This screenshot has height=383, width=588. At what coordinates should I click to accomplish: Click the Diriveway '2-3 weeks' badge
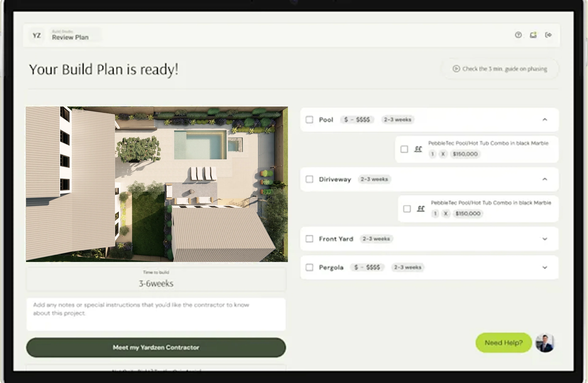tap(374, 179)
